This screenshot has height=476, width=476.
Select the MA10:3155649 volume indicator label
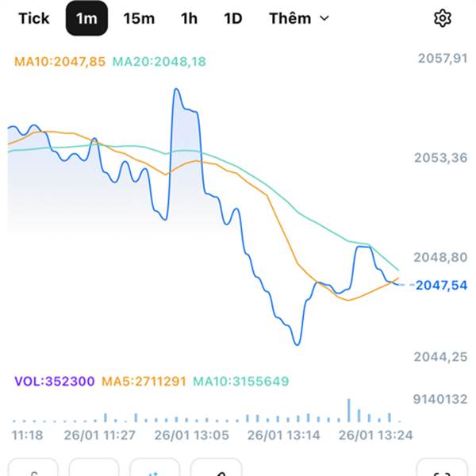[241, 382]
